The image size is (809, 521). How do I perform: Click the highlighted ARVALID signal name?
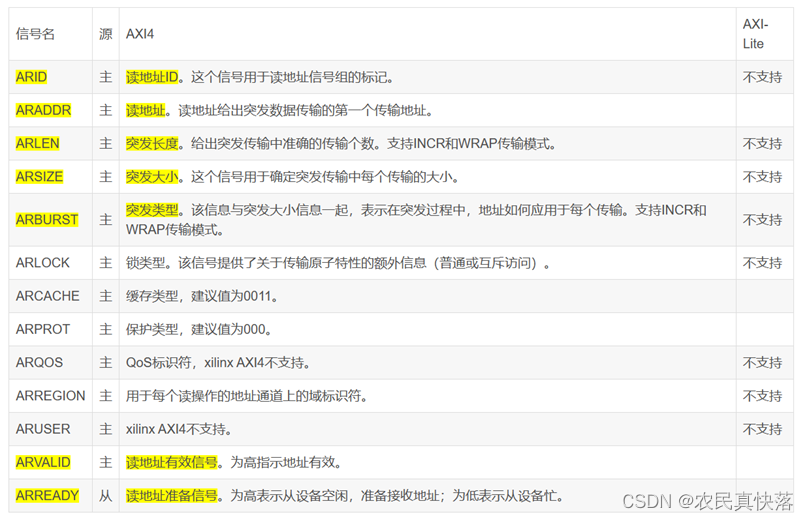pyautogui.click(x=43, y=462)
